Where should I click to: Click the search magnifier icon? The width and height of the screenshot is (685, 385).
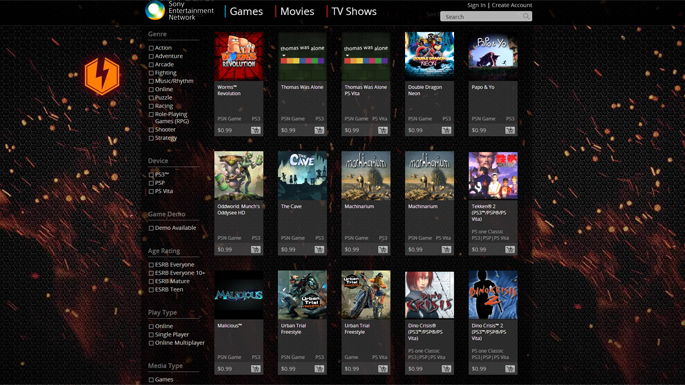pyautogui.click(x=526, y=16)
